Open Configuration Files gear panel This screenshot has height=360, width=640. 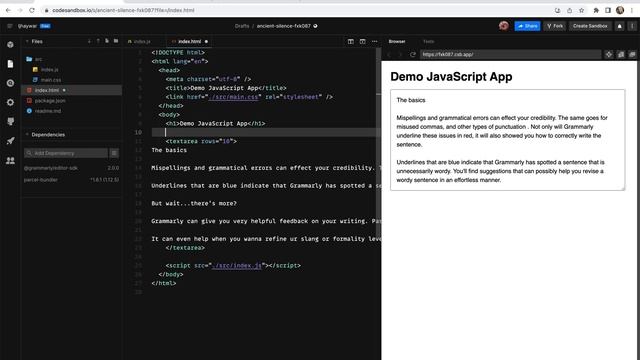pyautogui.click(x=10, y=102)
